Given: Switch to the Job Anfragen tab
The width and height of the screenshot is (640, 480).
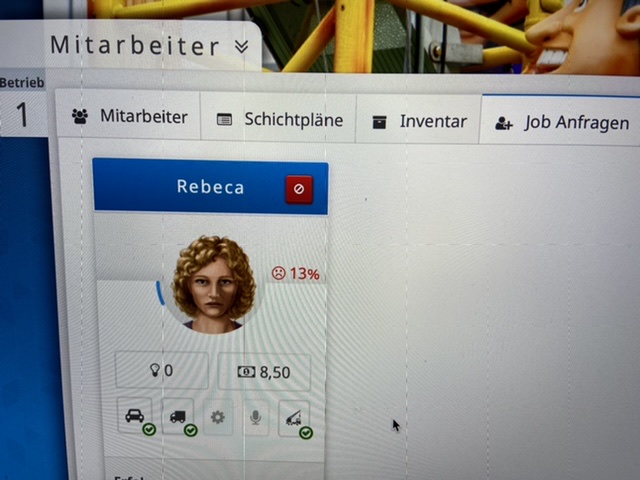Looking at the screenshot, I should pos(561,122).
